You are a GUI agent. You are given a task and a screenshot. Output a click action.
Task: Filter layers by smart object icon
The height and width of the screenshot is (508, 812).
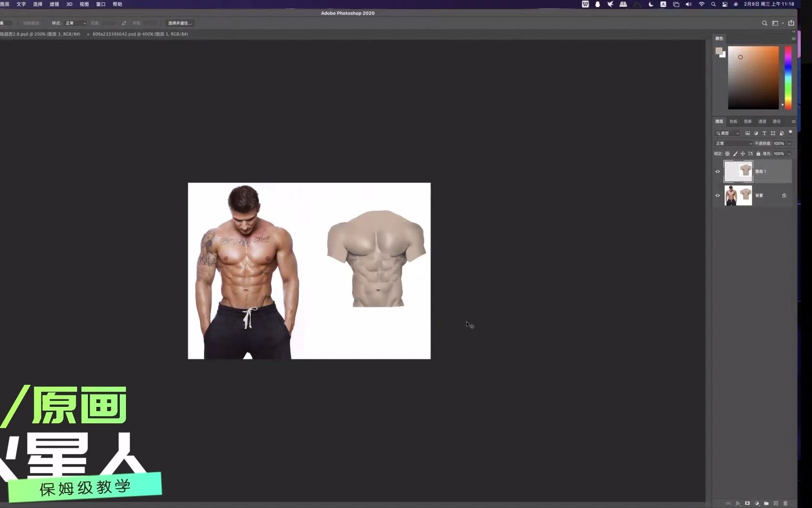[781, 134]
